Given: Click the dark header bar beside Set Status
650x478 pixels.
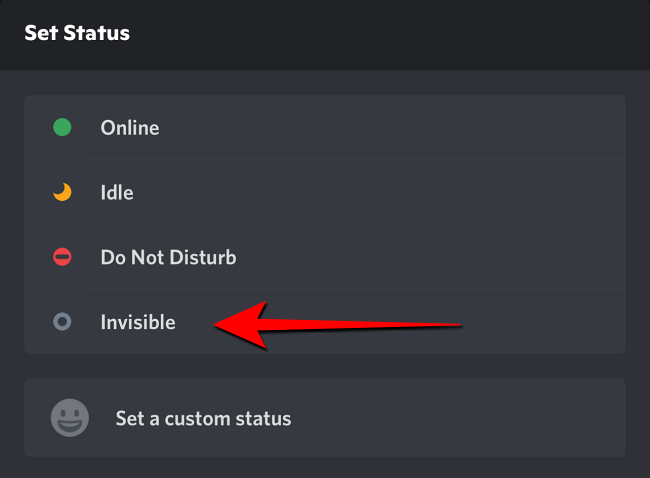Looking at the screenshot, I should [400, 33].
